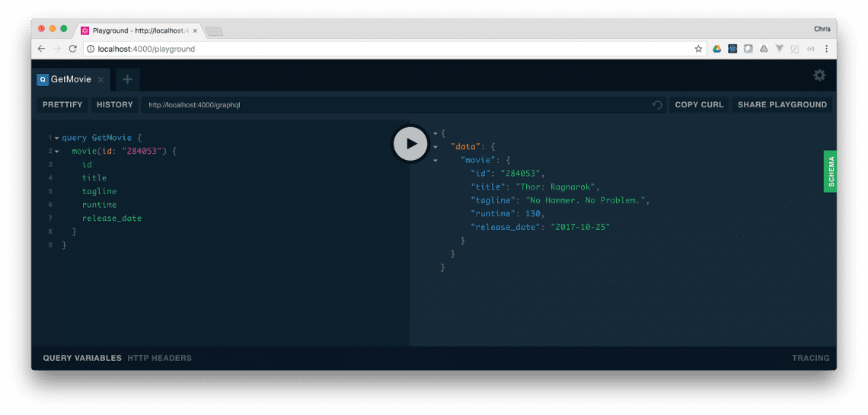Close the GetMovie tab
868x415 pixels.
tap(101, 79)
